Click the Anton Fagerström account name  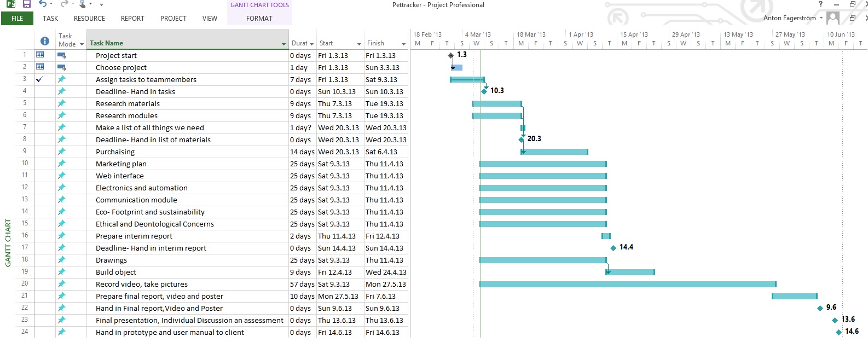(x=789, y=18)
